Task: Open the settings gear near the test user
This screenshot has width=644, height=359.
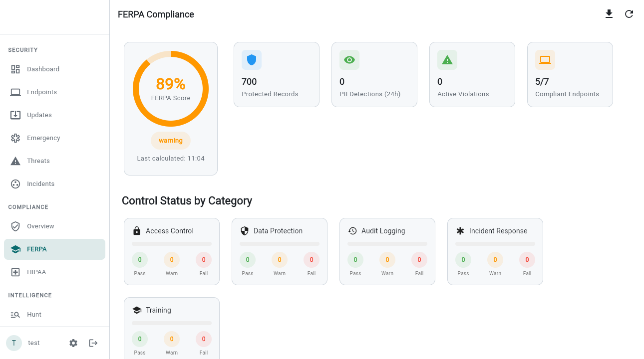Action: [73, 343]
